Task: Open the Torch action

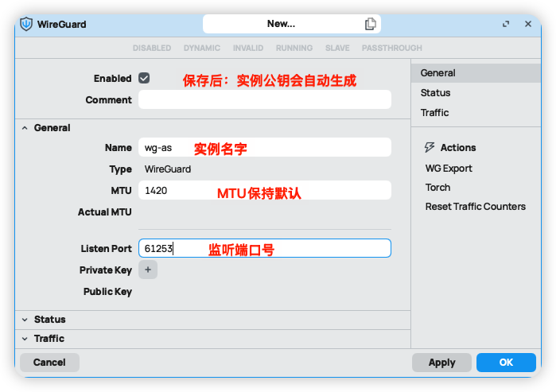Action: click(x=438, y=188)
